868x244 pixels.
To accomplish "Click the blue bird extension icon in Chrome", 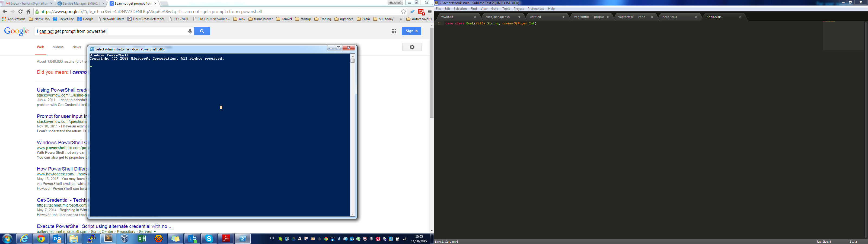I will pyautogui.click(x=412, y=11).
